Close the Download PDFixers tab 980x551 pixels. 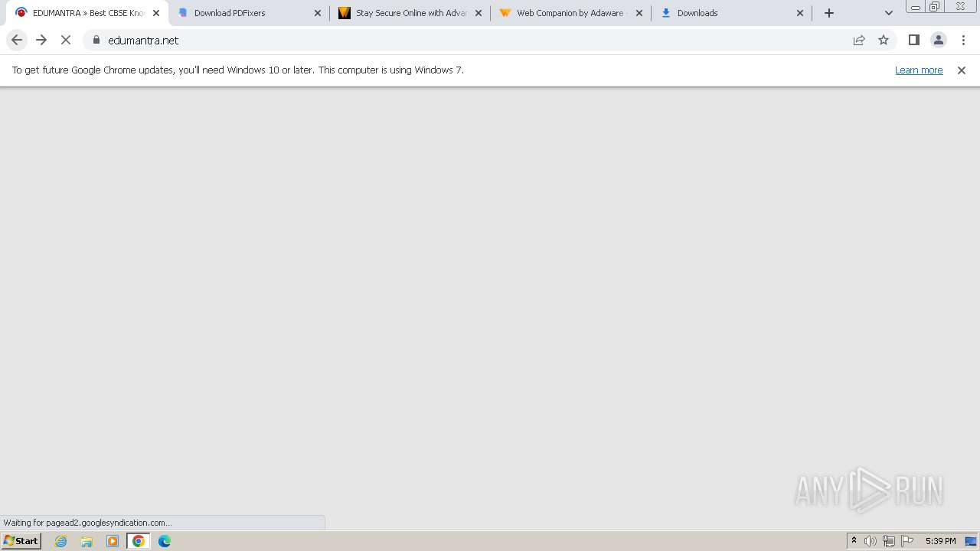[318, 13]
